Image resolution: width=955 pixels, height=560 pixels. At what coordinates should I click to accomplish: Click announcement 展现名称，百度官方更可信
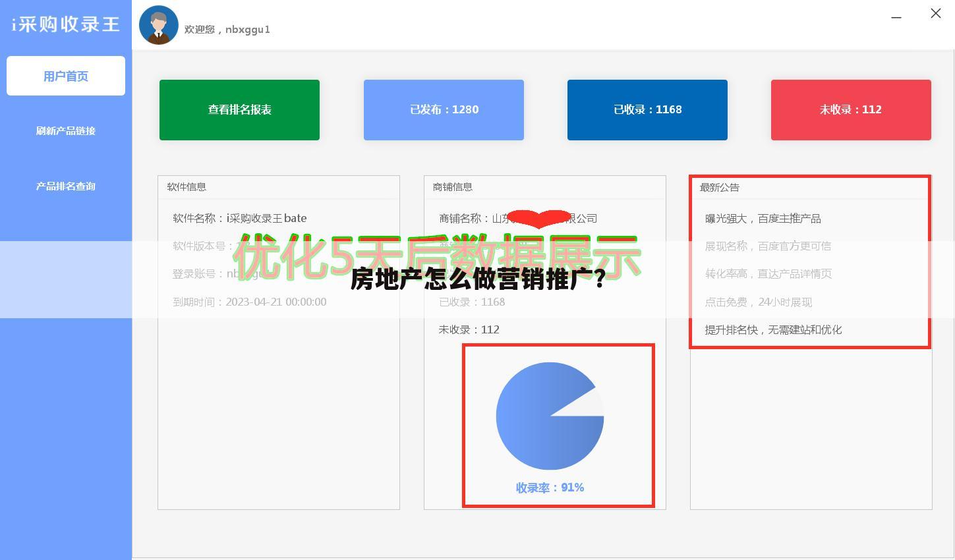pyautogui.click(x=768, y=246)
